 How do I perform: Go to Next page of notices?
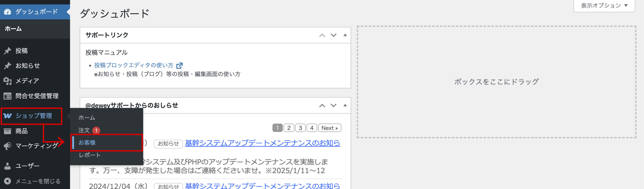pos(330,128)
